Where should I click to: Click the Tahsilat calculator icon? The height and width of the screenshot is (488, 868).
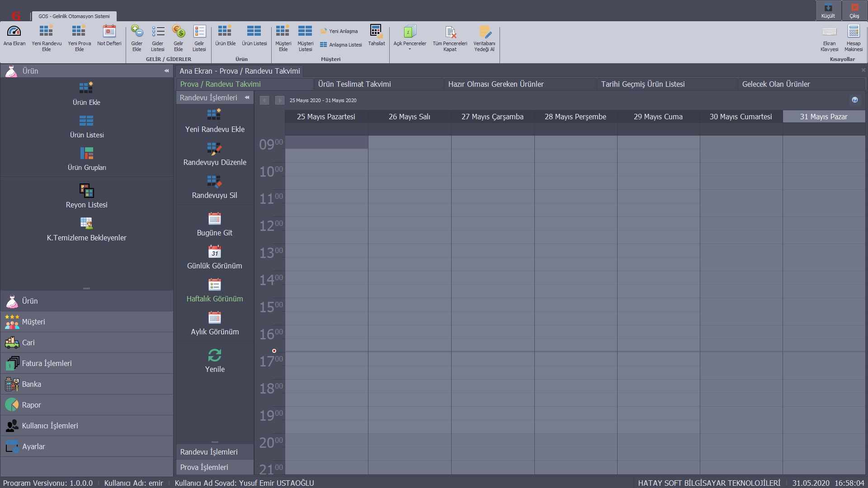coord(376,32)
